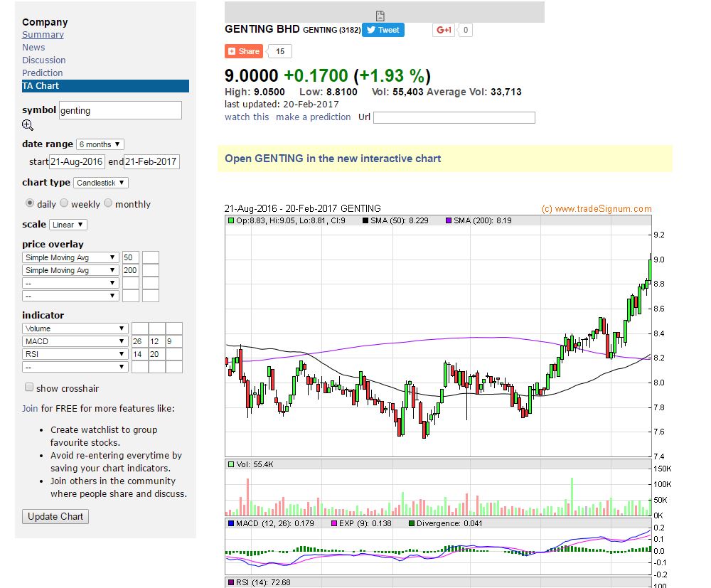Click the G+1 count bubble showing 0

(465, 30)
